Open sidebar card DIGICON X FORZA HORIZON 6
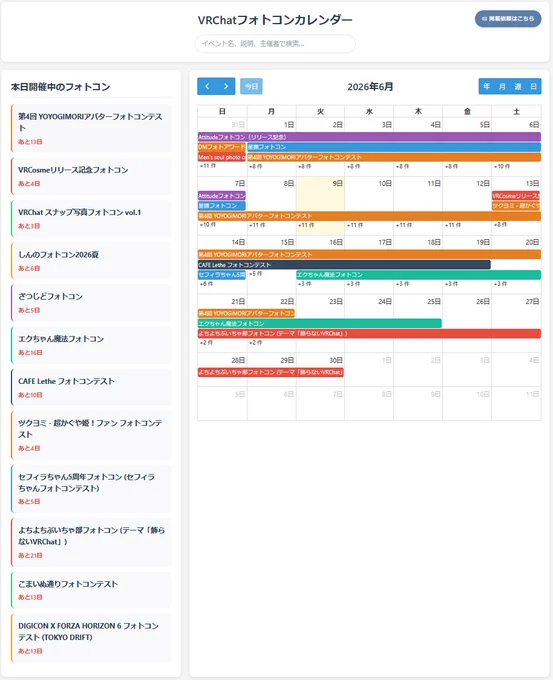553x680 pixels. 91,638
